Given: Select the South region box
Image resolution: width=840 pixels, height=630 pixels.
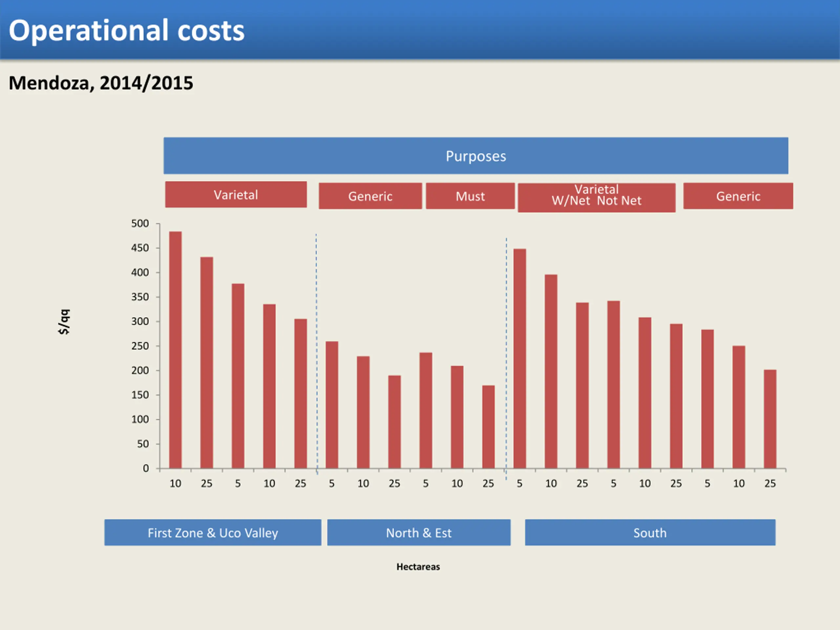Looking at the screenshot, I should (650, 533).
